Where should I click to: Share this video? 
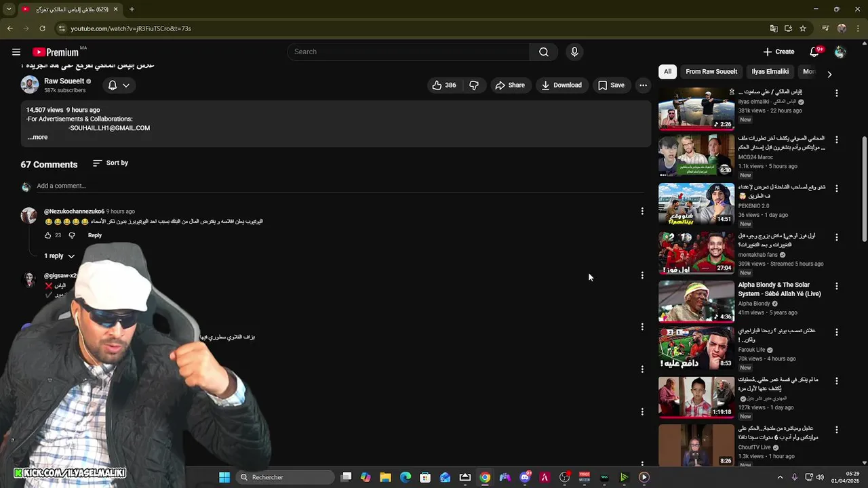point(509,85)
